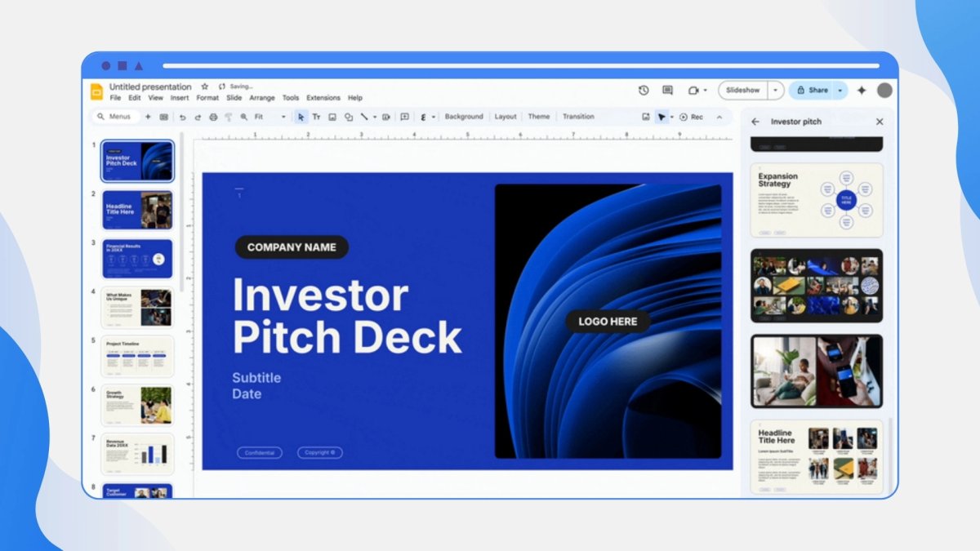Select the shape tool
This screenshot has height=551, width=980.
tap(349, 117)
